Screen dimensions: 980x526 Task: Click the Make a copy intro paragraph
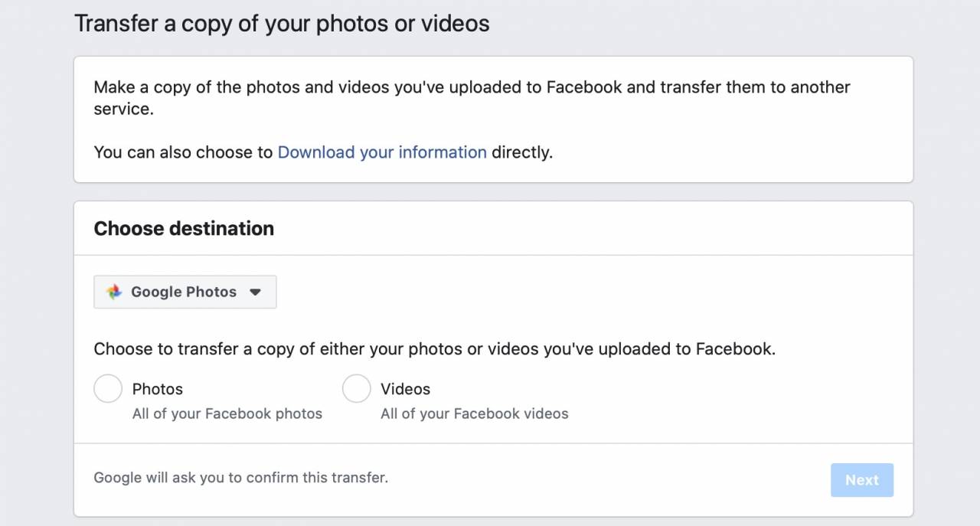[x=472, y=98]
